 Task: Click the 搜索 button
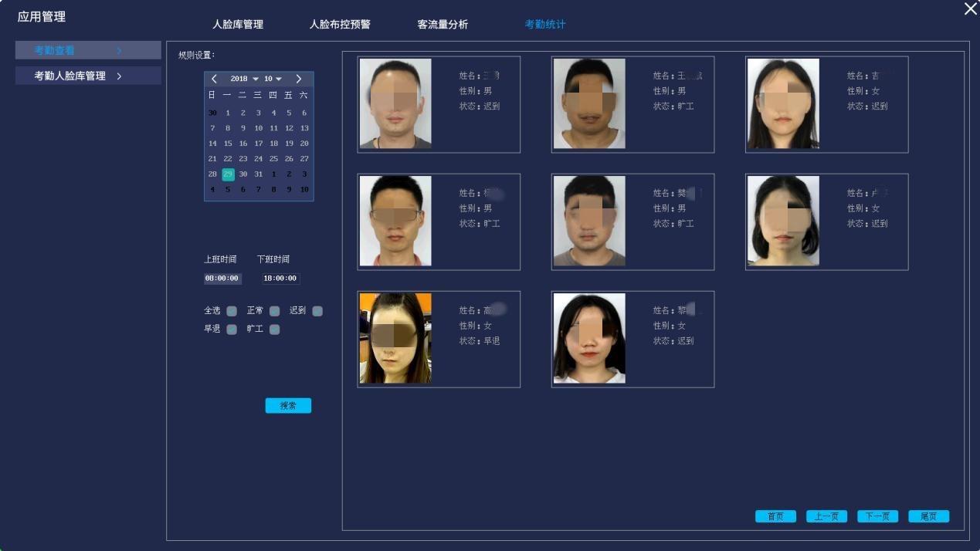tap(288, 406)
